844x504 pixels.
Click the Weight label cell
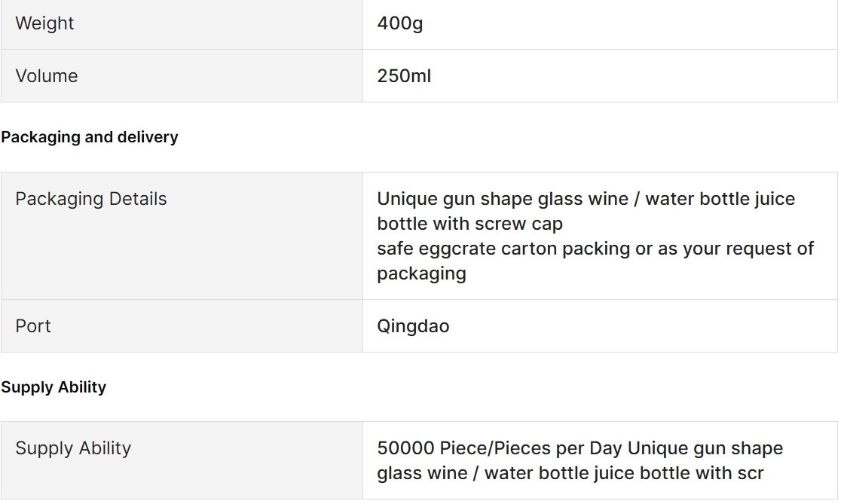[x=182, y=24]
